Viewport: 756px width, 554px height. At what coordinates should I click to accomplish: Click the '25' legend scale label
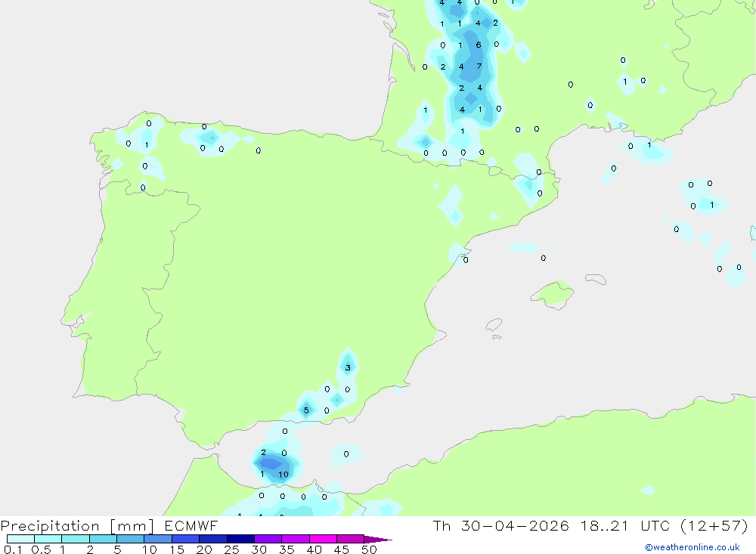231,549
